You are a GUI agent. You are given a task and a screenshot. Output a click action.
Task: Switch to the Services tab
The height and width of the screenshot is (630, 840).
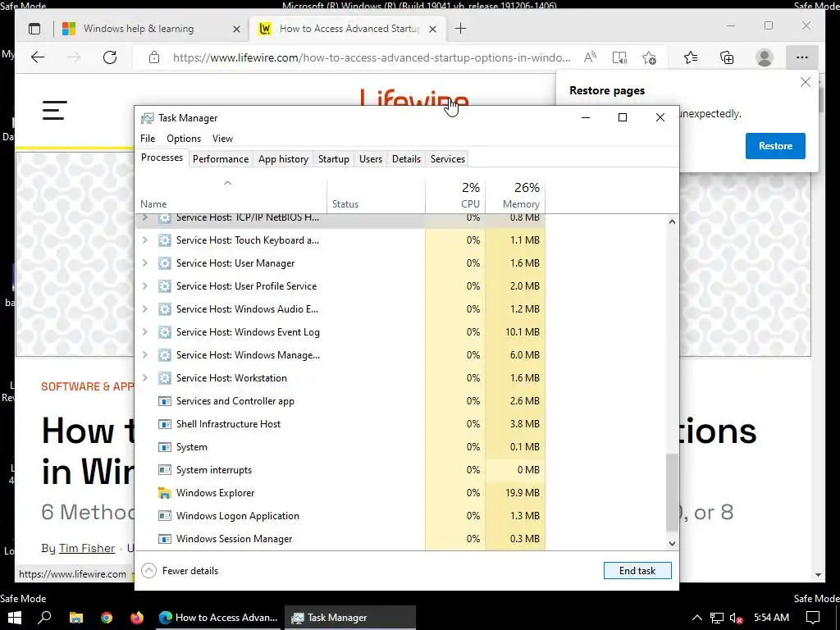(x=448, y=159)
